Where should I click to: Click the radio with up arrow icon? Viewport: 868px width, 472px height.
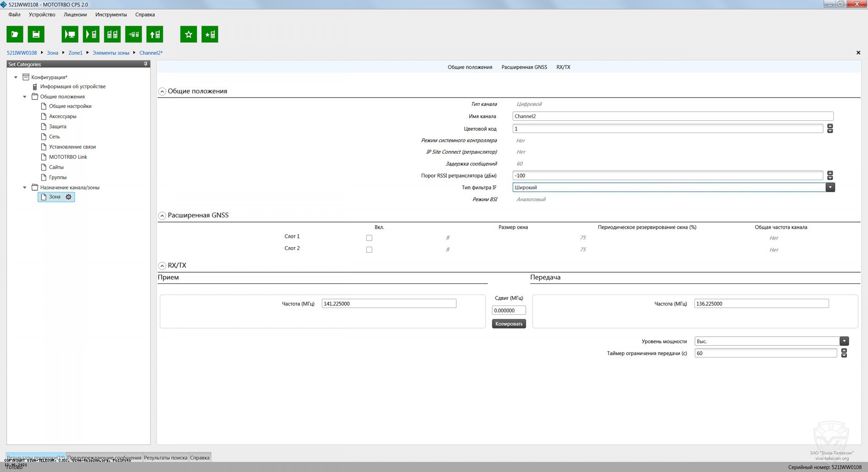tap(155, 34)
